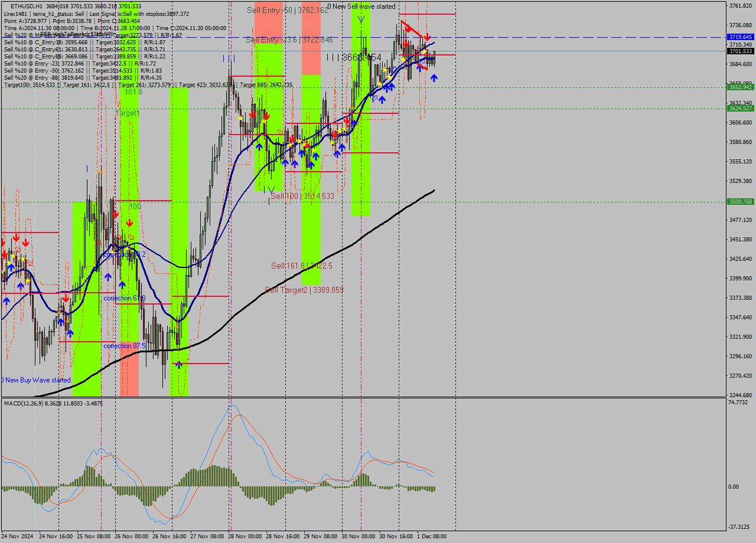The height and width of the screenshot is (543, 756).
Task: Click the '30 Nov 16:00' time axis label
Action: [x=396, y=537]
